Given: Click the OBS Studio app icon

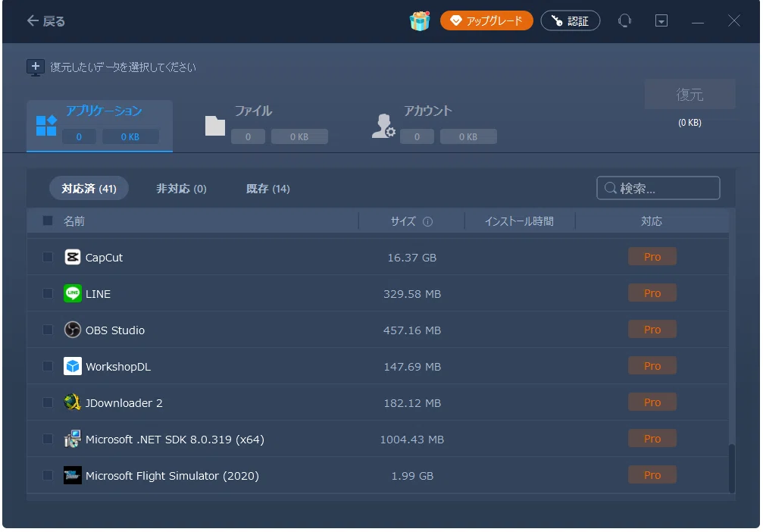Looking at the screenshot, I should point(73,330).
